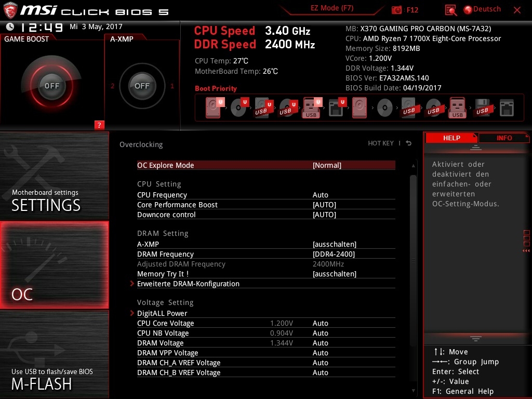Screen dimensions: 532x399
Task: Go back using the return arrow icon
Action: 409,143
